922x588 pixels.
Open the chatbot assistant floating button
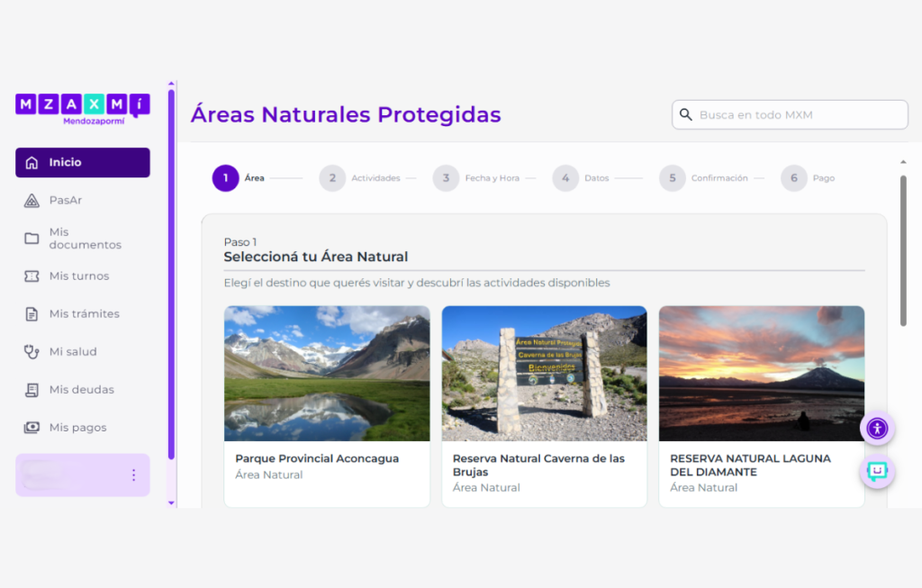[877, 471]
